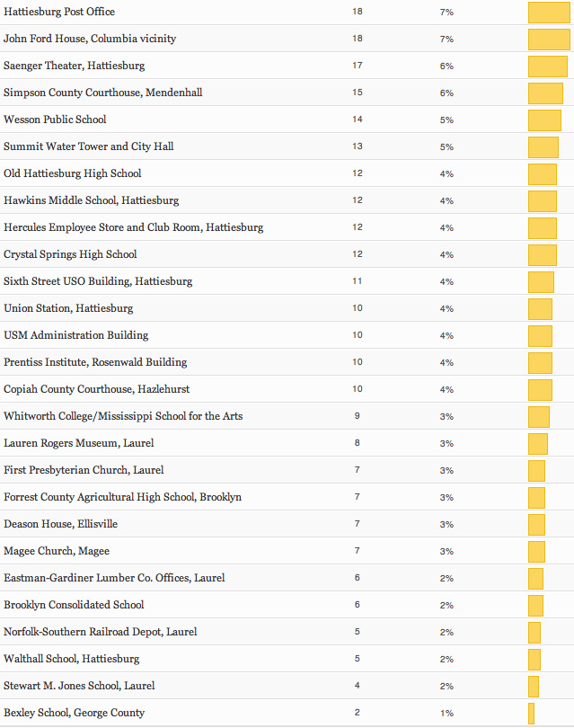Screen dimensions: 574x728
Task: Click Whitworth College/Mississippi School for the Arts
Action: pyautogui.click(x=123, y=416)
